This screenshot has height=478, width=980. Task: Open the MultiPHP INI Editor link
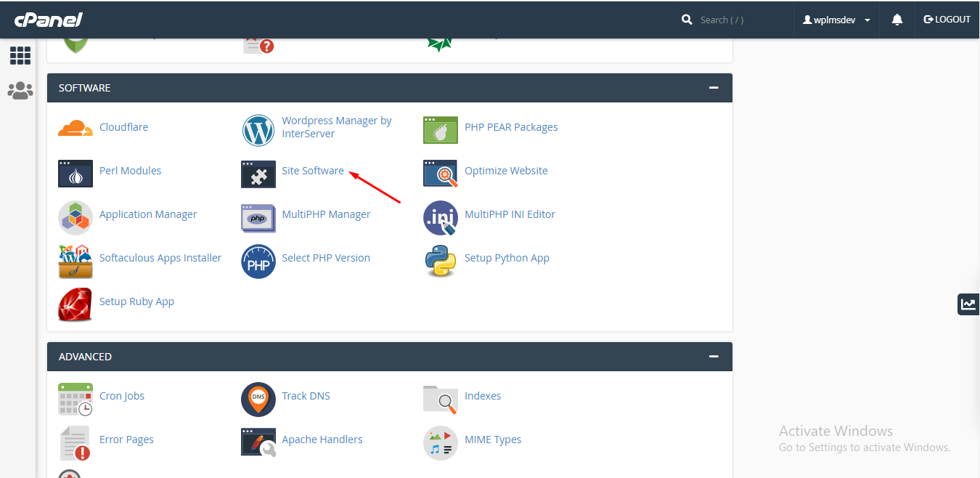click(x=510, y=214)
